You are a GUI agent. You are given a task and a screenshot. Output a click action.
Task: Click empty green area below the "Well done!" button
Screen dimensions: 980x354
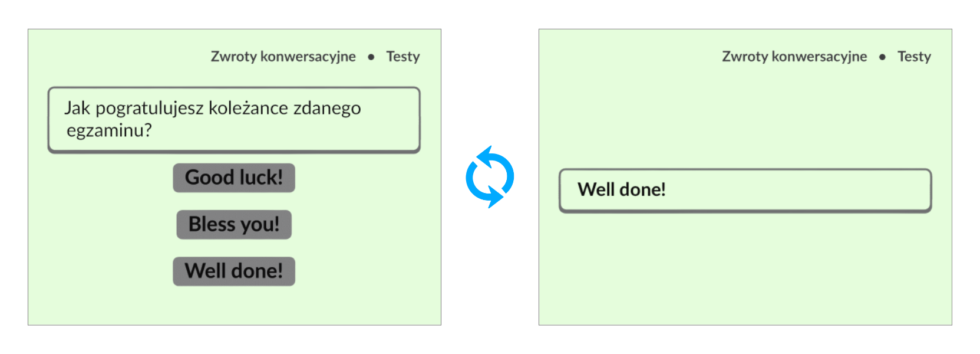click(x=234, y=306)
